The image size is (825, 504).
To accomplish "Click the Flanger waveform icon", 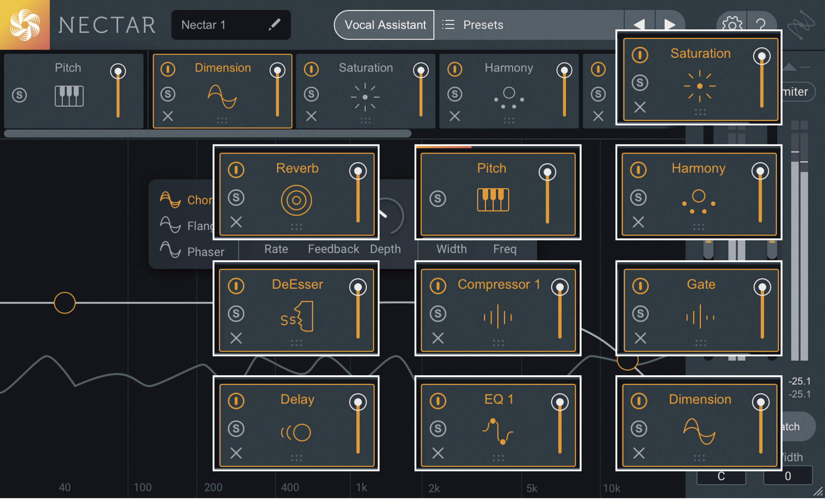I will pyautogui.click(x=170, y=225).
